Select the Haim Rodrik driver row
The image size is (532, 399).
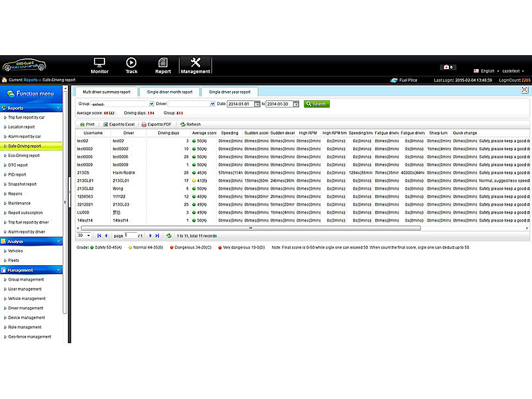[x=303, y=173]
